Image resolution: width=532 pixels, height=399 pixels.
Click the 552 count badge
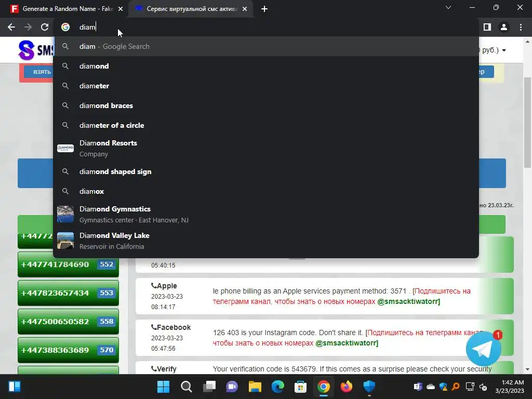[107, 264]
